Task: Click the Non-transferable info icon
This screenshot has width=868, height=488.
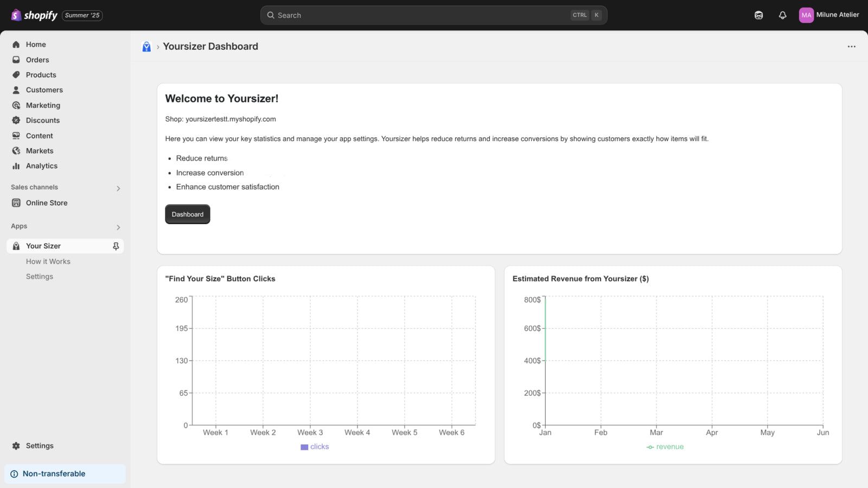Action: click(x=14, y=474)
